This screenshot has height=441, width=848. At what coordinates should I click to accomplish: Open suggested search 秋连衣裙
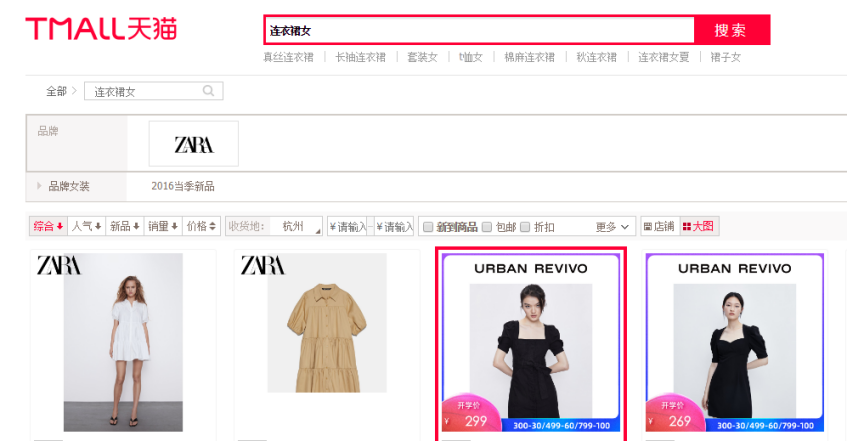tap(597, 57)
